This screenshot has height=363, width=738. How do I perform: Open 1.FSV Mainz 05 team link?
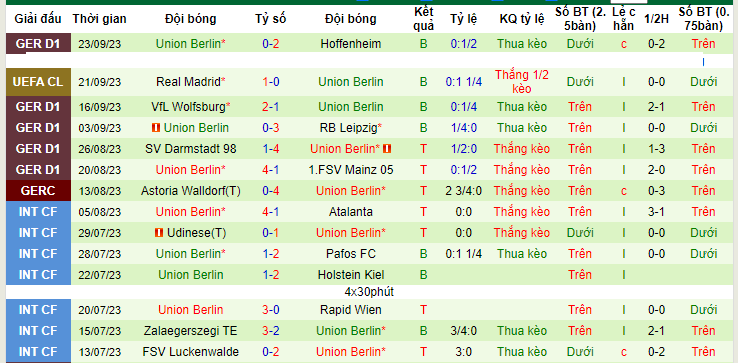pos(351,169)
